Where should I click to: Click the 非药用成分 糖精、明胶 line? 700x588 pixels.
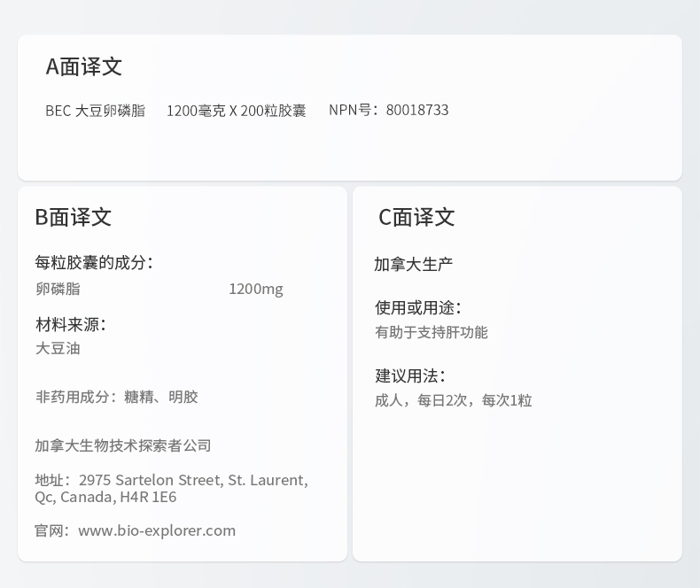click(116, 397)
